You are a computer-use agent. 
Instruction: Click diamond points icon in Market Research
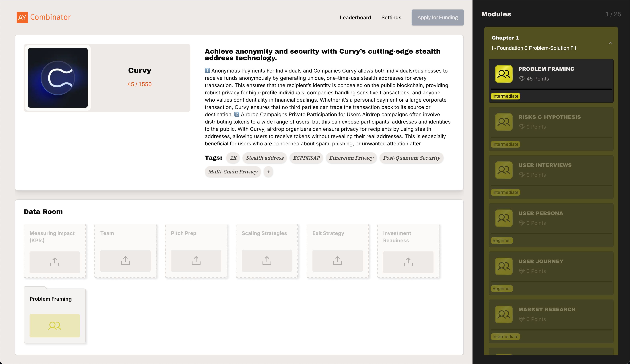pos(522,319)
